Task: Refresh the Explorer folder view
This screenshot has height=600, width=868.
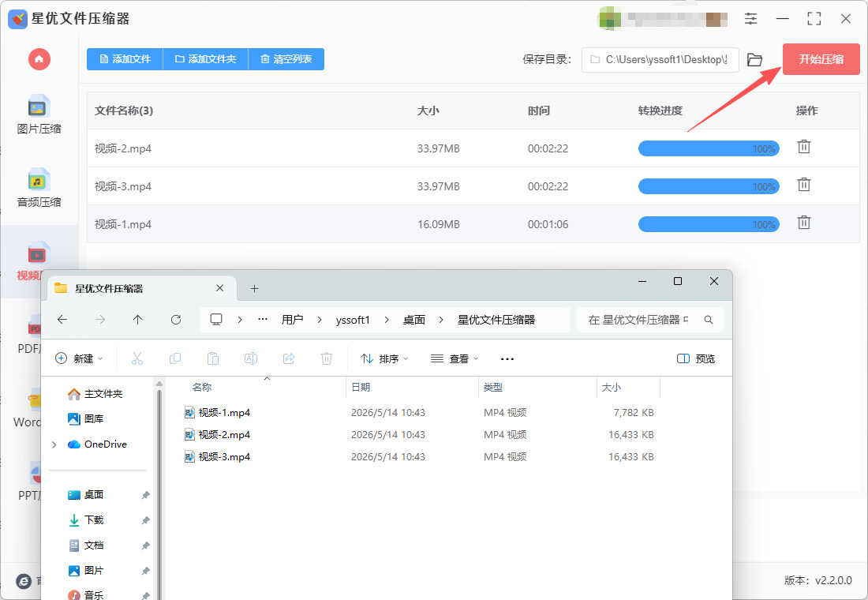Action: click(176, 319)
